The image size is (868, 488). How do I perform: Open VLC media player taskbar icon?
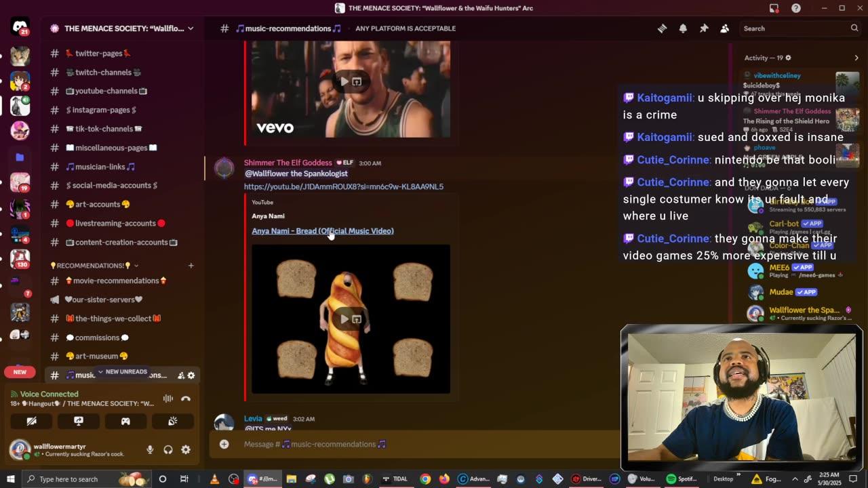(x=214, y=479)
